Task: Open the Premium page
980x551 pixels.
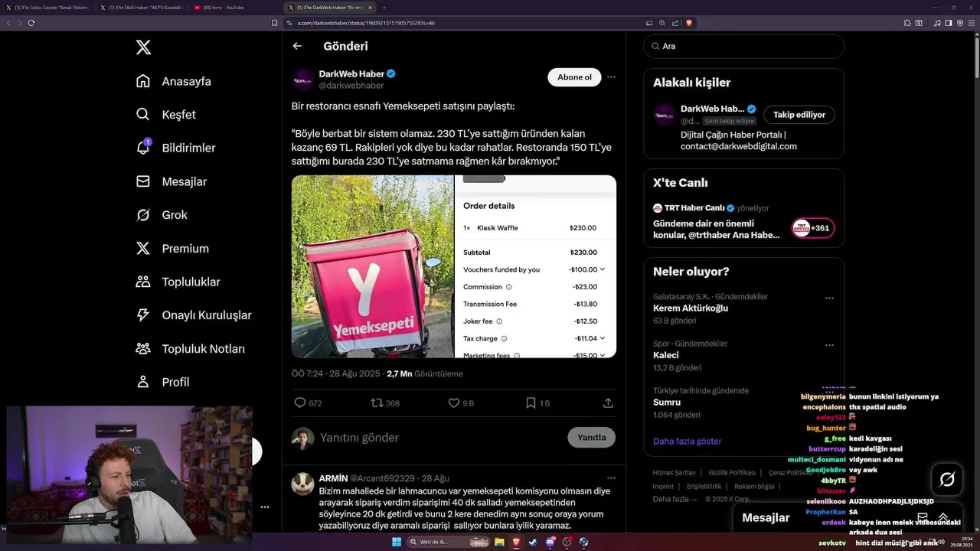Action: [172, 249]
